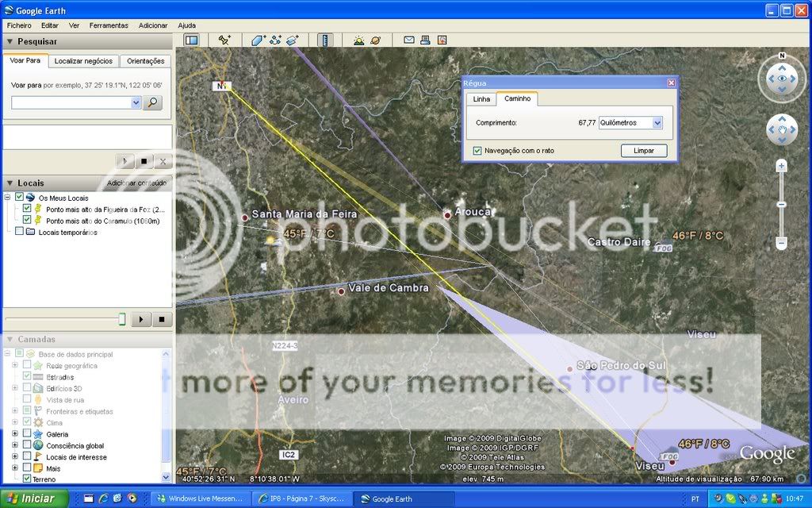Click the Add Placemark pushpin icon
Viewport: 812px width, 508px height.
224,40
